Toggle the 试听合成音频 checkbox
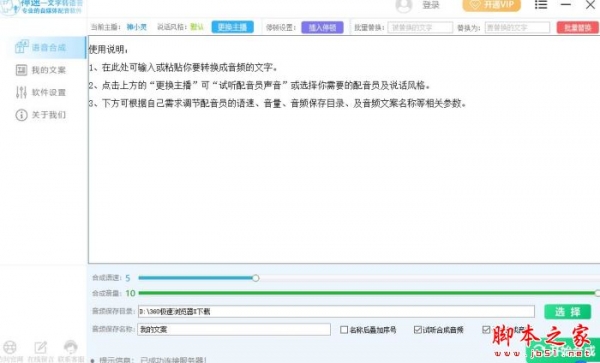Viewport: 600px width, 363px height. click(418, 330)
